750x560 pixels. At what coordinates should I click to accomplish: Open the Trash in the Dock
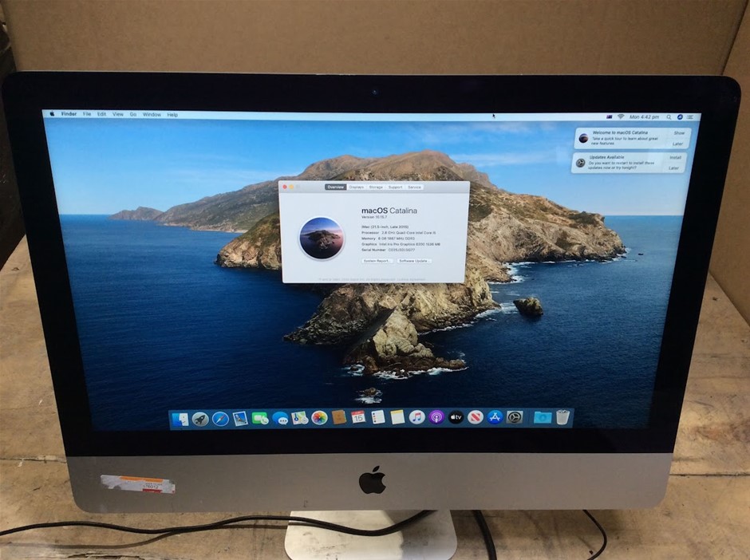point(563,417)
